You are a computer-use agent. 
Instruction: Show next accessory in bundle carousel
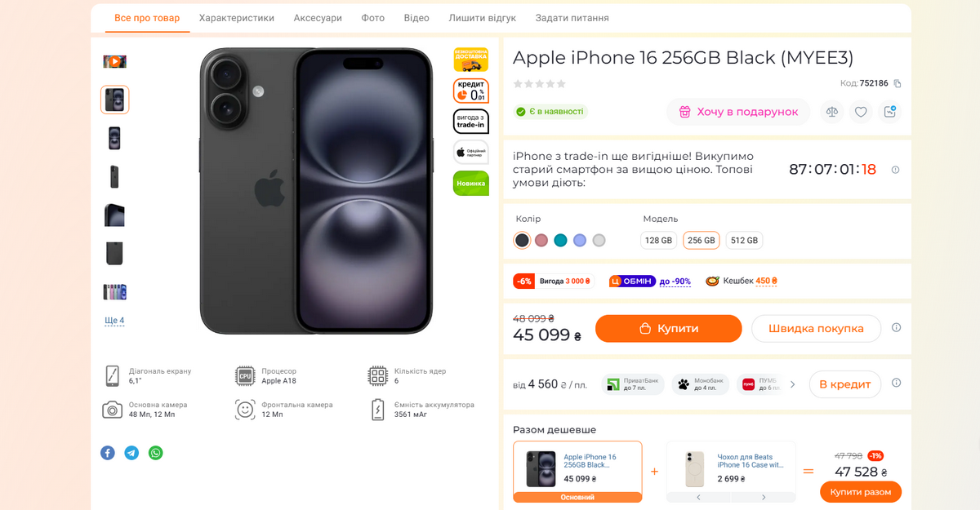coord(764,497)
